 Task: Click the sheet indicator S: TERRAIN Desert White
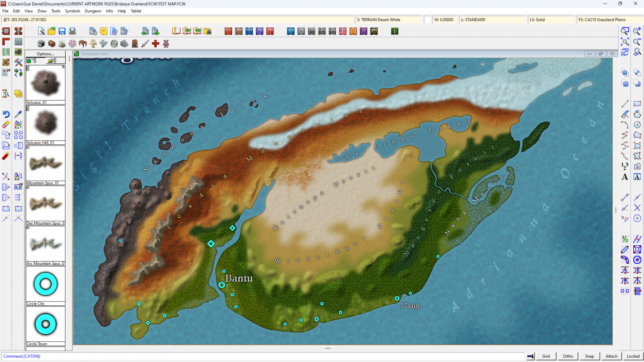pyautogui.click(x=389, y=20)
